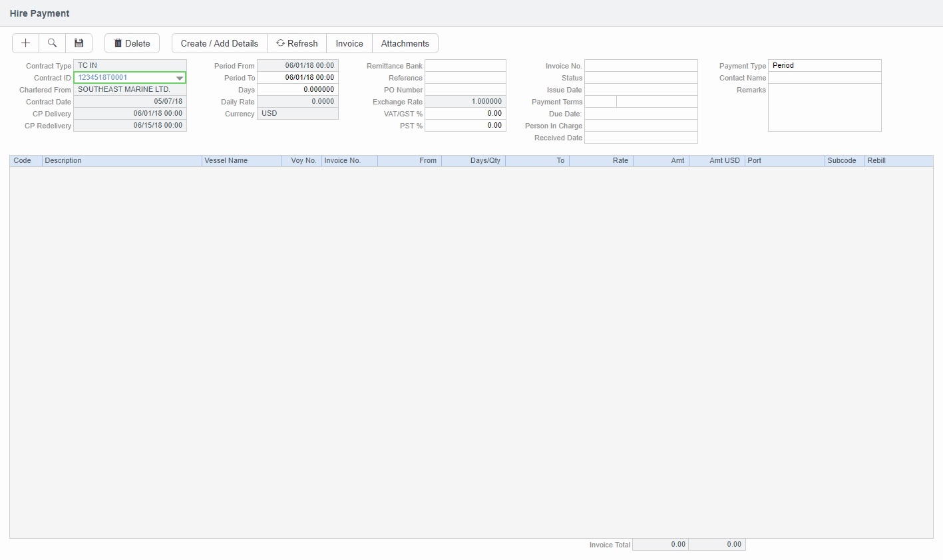Click Create / Add Details button
This screenshot has width=943, height=560.
coord(219,43)
